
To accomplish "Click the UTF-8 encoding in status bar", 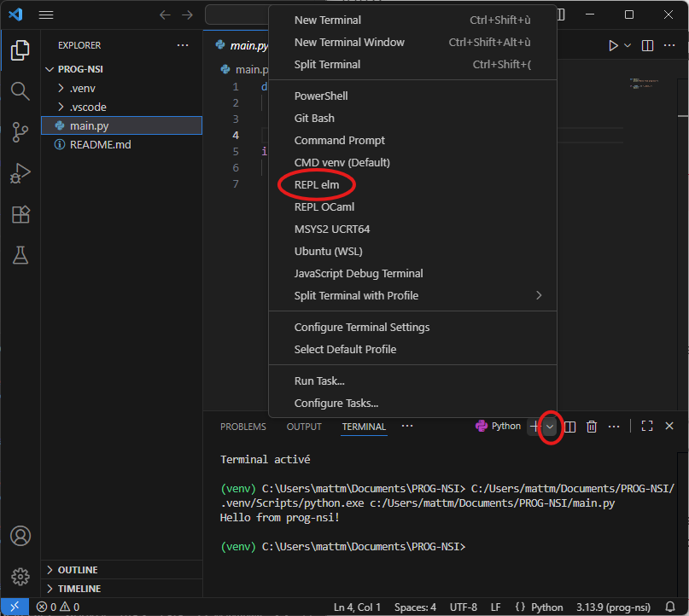I will pyautogui.click(x=462, y=607).
